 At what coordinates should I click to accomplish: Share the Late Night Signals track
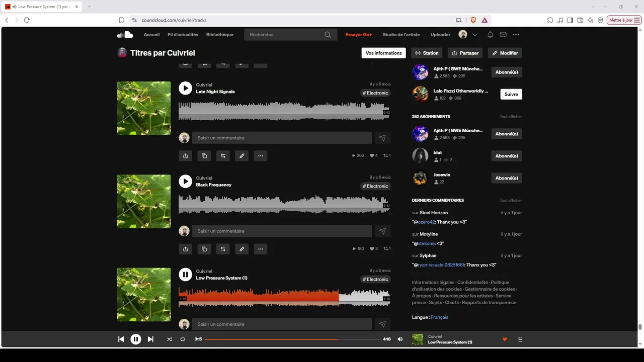click(x=186, y=156)
